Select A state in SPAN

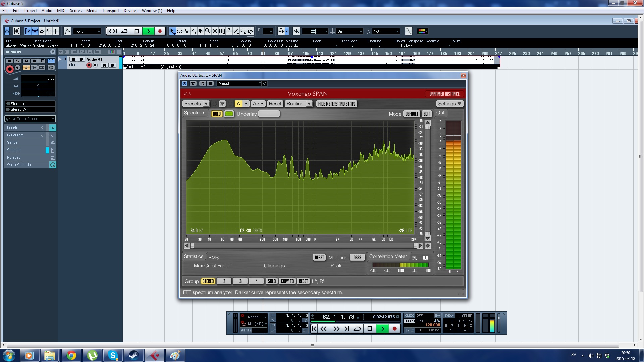tap(238, 104)
